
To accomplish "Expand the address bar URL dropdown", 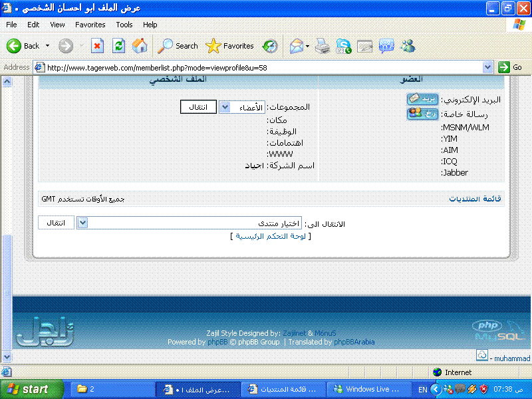I will point(487,67).
